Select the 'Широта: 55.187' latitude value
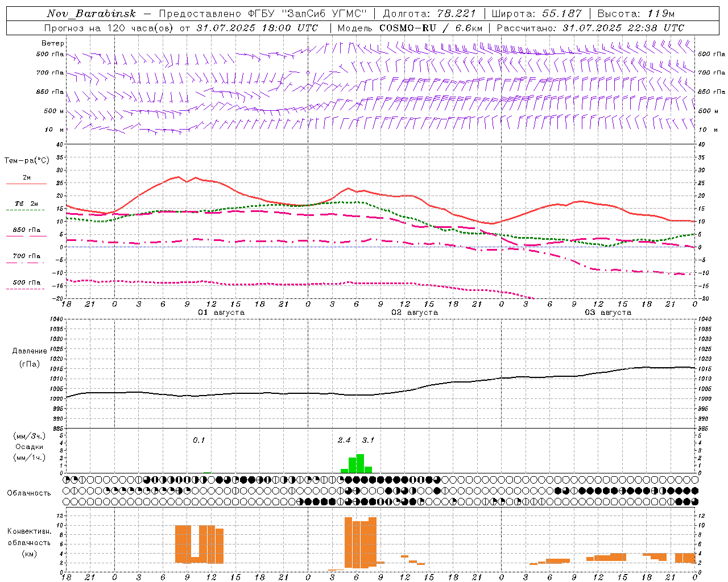The height and width of the screenshot is (582, 728). (x=537, y=14)
